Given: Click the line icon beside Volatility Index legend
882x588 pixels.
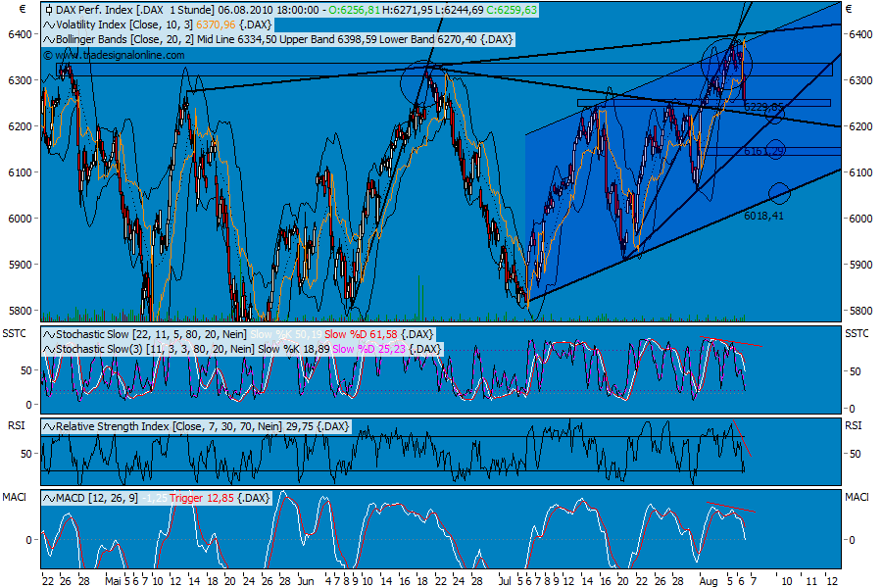Looking at the screenshot, I should [x=49, y=24].
